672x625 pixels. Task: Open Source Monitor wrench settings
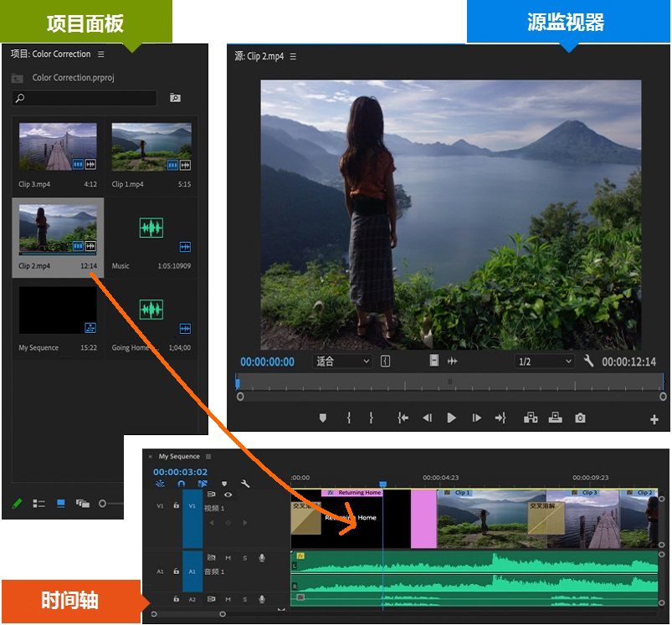[x=588, y=361]
